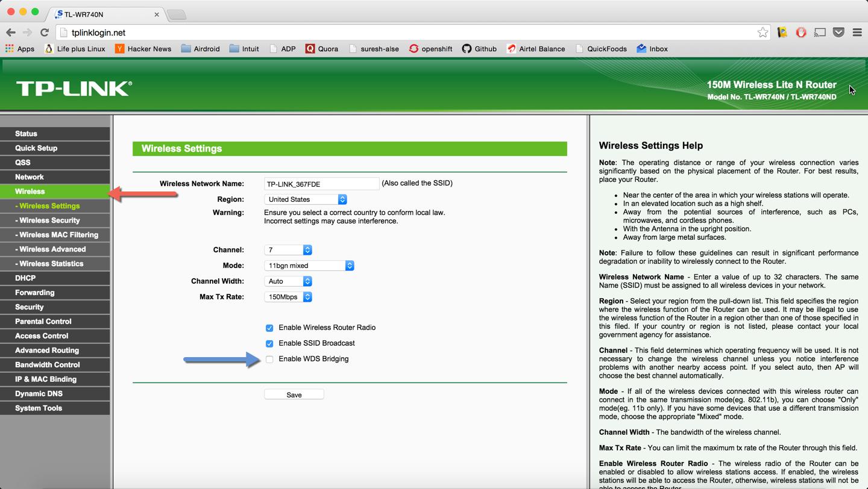This screenshot has width=868, height=489.
Task: Open the openshift bookmark
Action: pyautogui.click(x=430, y=49)
